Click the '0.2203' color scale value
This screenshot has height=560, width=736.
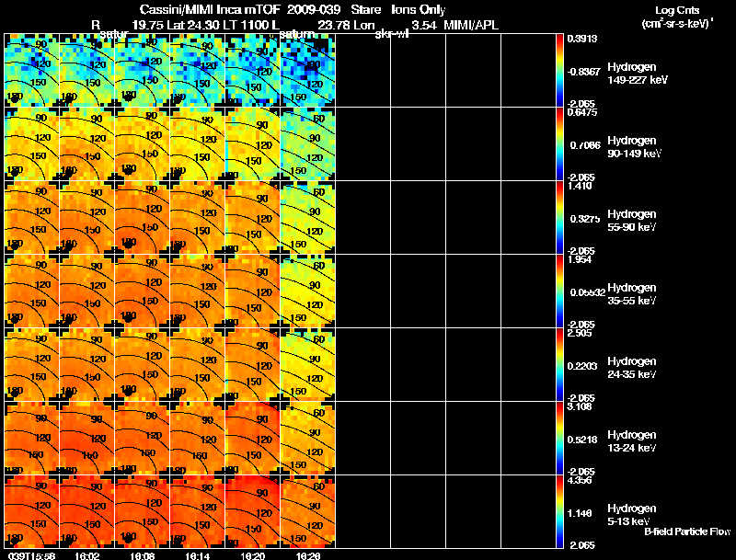coord(582,366)
